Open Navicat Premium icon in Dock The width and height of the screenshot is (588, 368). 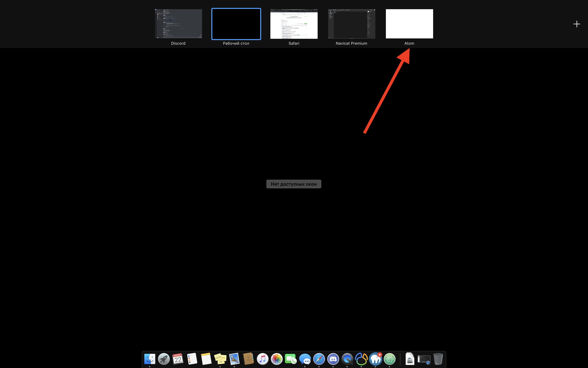(x=361, y=359)
